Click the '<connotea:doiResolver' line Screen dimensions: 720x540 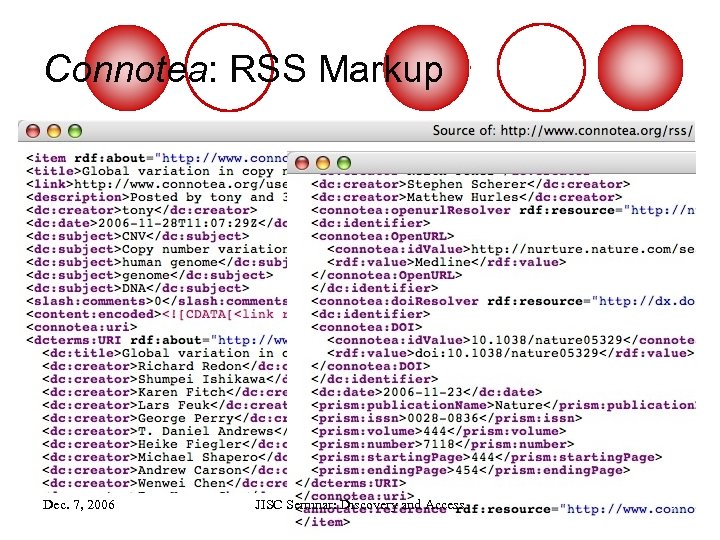tap(503, 301)
